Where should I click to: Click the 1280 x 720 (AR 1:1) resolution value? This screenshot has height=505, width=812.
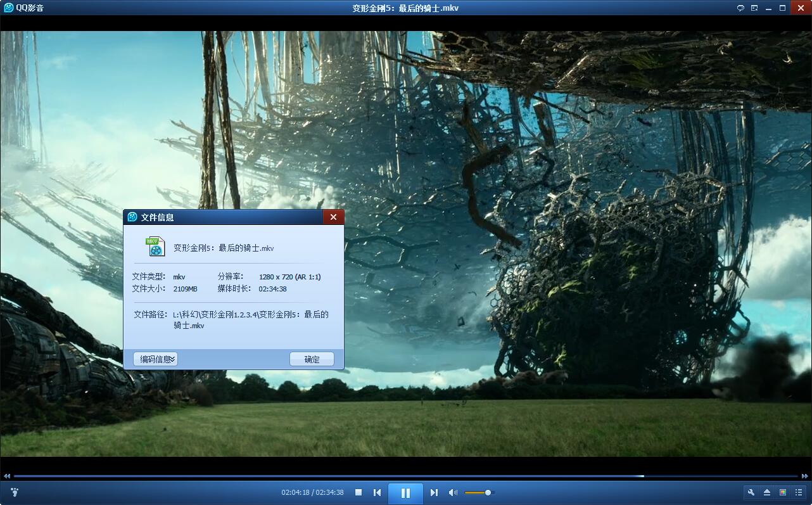pyautogui.click(x=290, y=277)
